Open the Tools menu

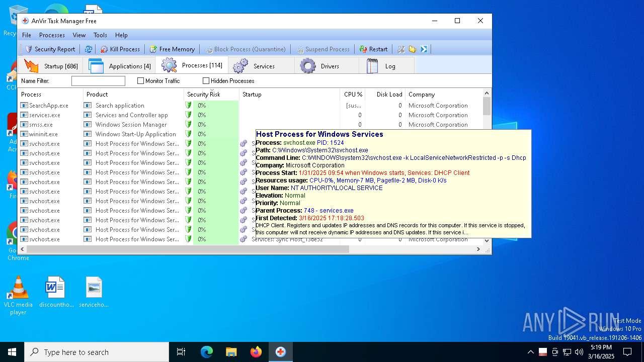click(100, 35)
